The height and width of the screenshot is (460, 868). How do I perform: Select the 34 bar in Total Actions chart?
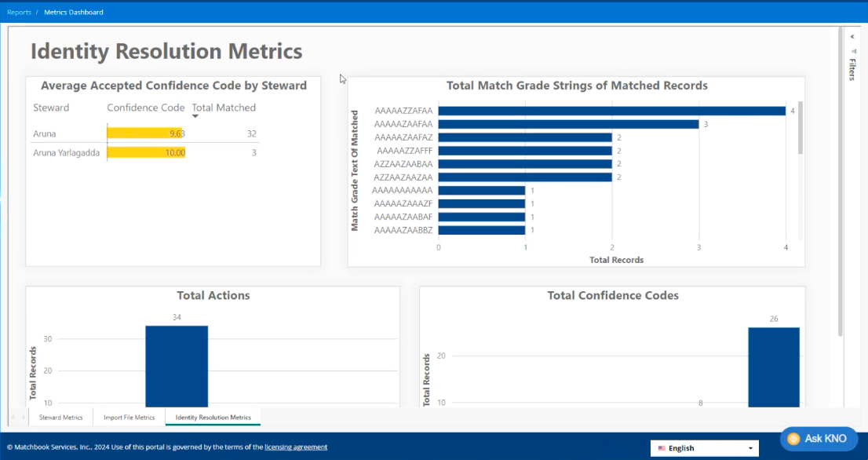[x=177, y=367]
